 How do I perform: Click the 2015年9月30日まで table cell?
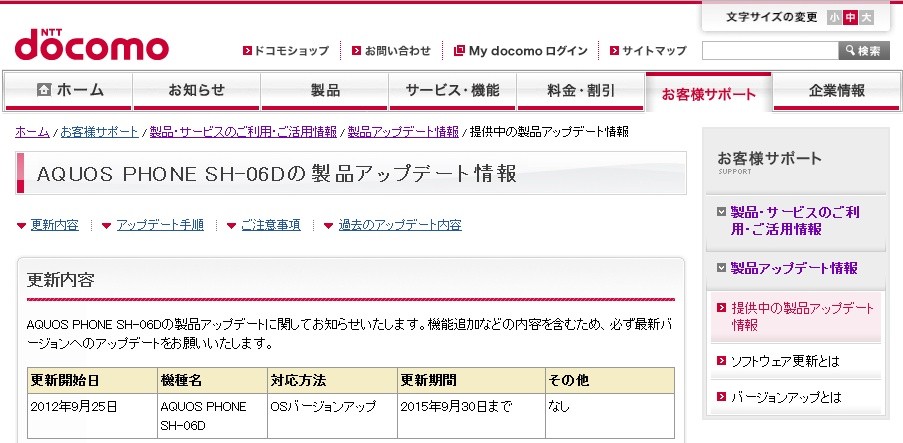[x=471, y=416]
